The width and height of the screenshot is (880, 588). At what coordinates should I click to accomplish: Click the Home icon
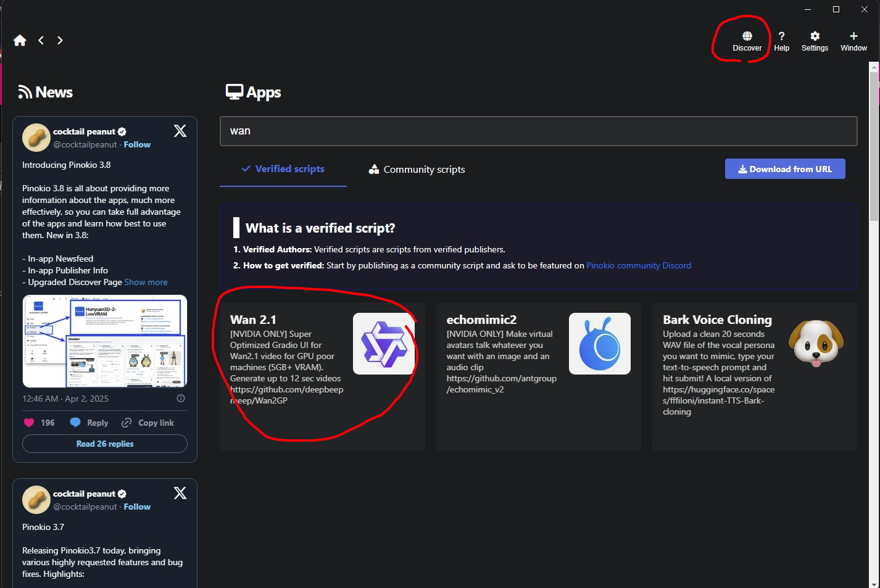20,41
